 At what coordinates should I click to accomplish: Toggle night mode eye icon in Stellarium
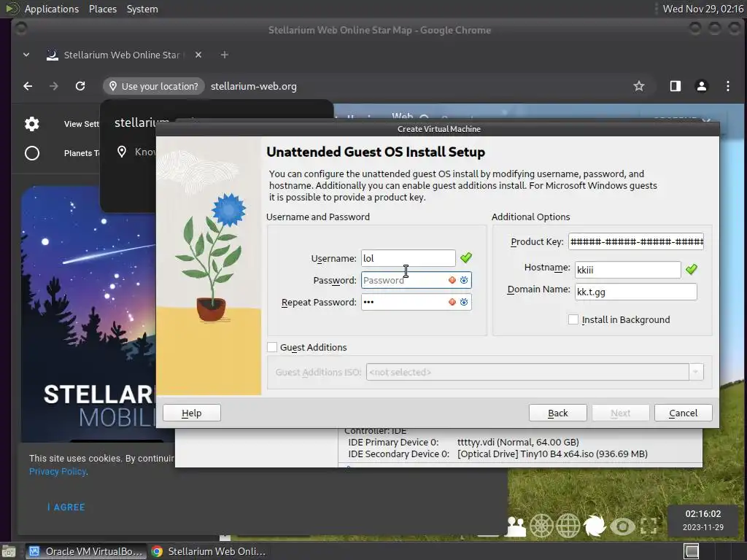[x=622, y=526]
